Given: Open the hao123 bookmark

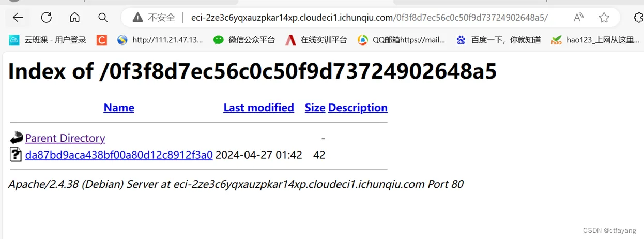Looking at the screenshot, I should point(595,40).
